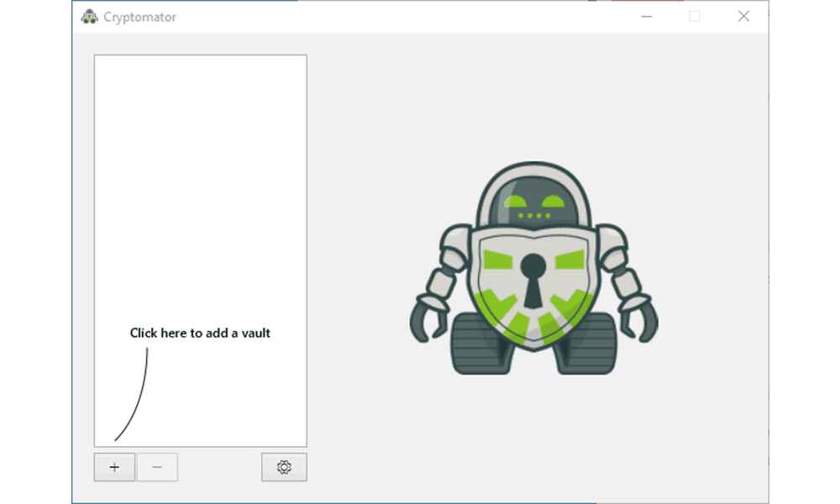Add a new vault with the plus button
Image resolution: width=840 pixels, height=504 pixels.
pyautogui.click(x=114, y=467)
